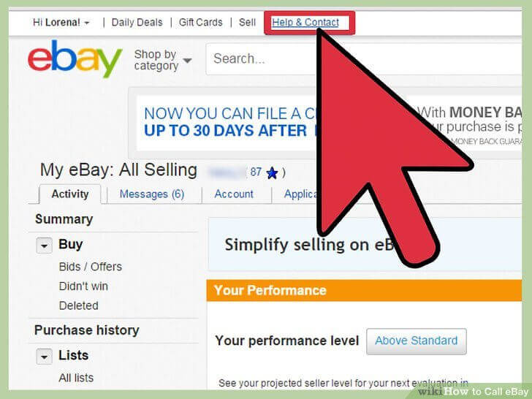The width and height of the screenshot is (532, 399).
Task: Select the Sell link in top bar
Action: 247,23
